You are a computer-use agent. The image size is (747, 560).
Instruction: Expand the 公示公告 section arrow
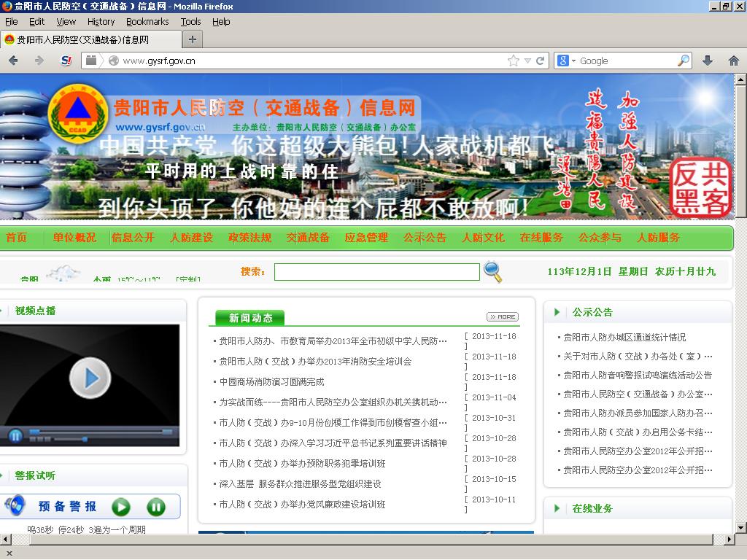pos(557,312)
